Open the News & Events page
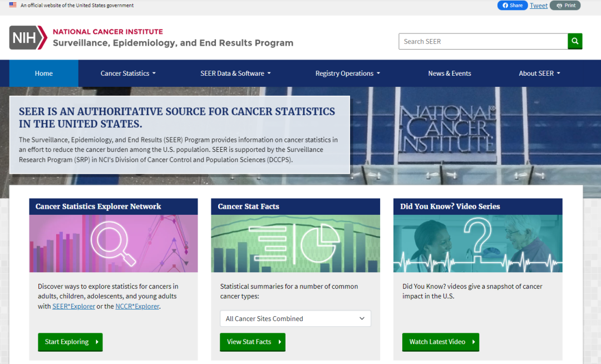The image size is (601, 364). (x=450, y=73)
